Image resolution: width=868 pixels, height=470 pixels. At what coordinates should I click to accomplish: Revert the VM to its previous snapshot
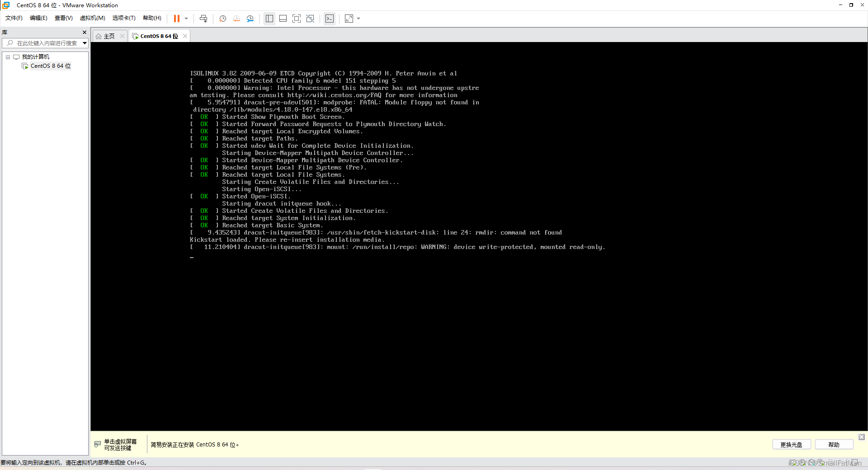[x=236, y=19]
